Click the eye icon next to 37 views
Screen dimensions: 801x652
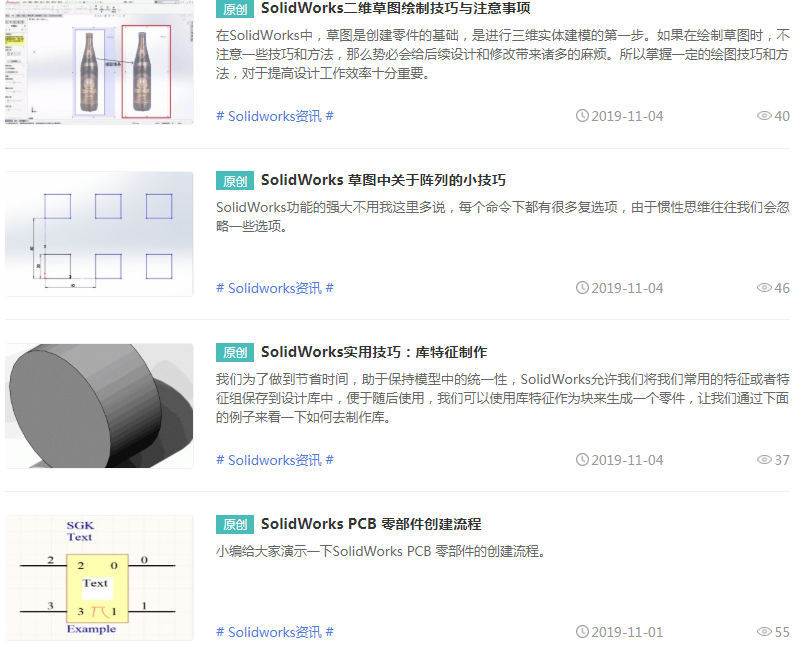pos(764,460)
